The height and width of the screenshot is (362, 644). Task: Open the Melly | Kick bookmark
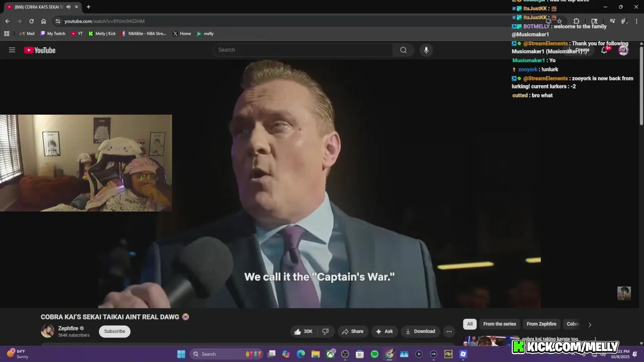click(x=102, y=34)
